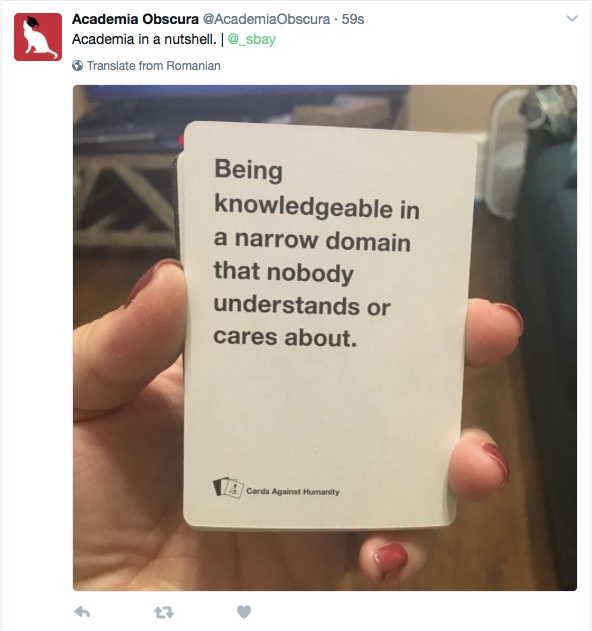The height and width of the screenshot is (631, 592).
Task: Open the @_sbay mention link
Action: click(x=252, y=39)
